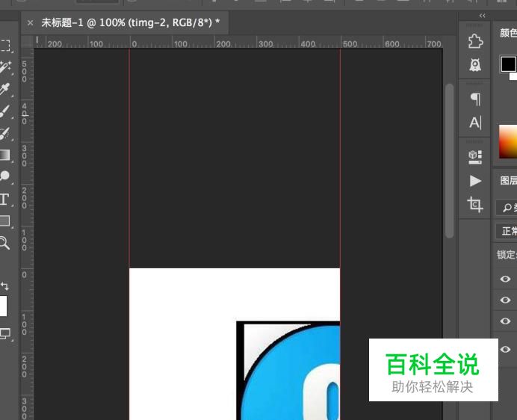Toggle visibility of the topmost layer
Screen dimensions: 517x420
[x=505, y=279]
